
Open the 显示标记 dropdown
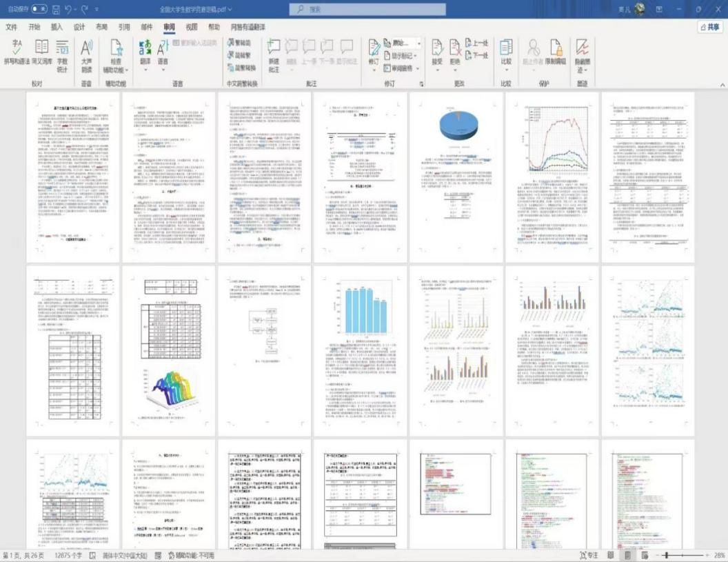pos(400,55)
